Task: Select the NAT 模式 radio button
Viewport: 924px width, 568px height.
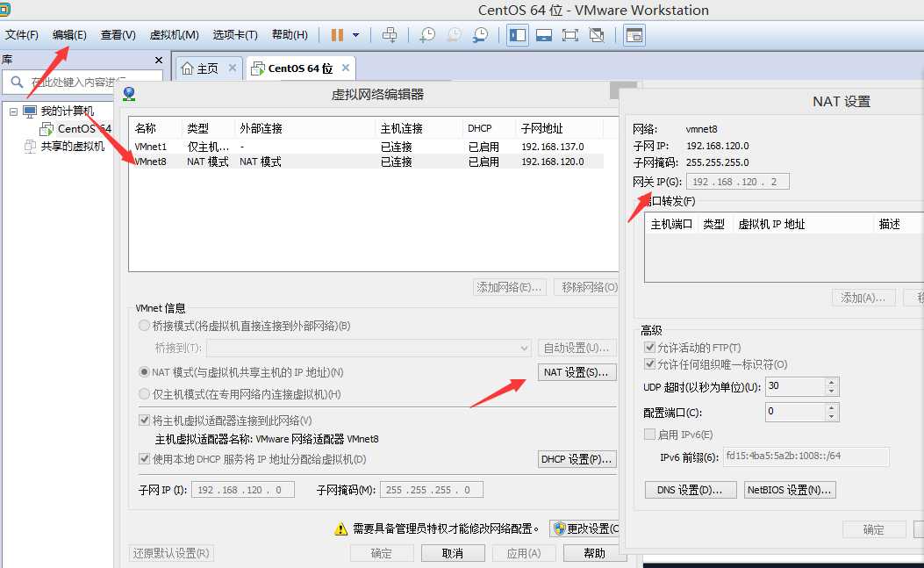Action: [144, 372]
